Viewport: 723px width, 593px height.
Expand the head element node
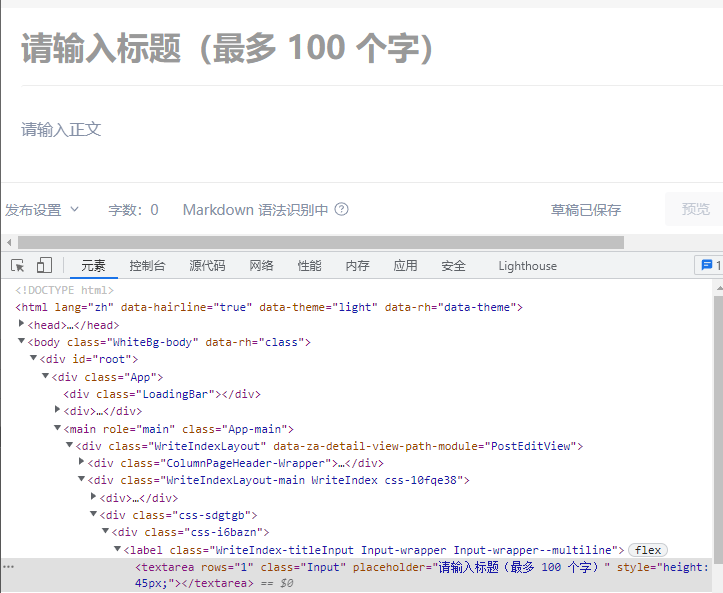click(x=22, y=324)
